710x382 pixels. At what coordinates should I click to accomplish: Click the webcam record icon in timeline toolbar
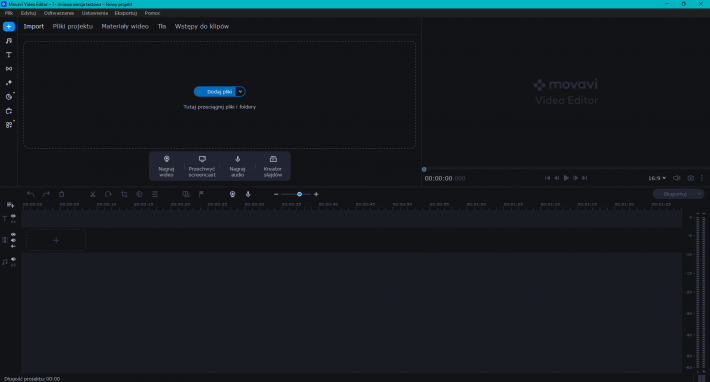click(232, 194)
